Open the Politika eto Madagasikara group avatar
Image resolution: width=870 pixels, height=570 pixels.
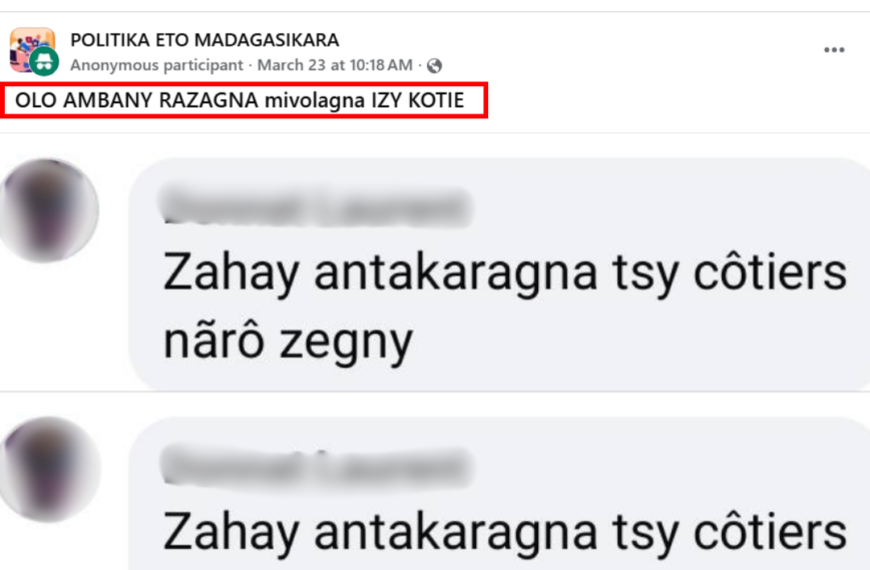[32, 49]
